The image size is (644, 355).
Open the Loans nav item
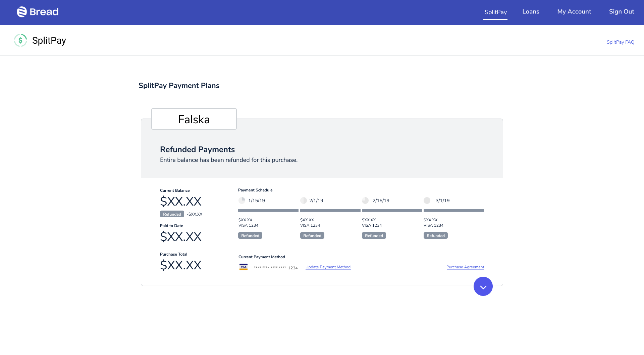[x=531, y=12]
